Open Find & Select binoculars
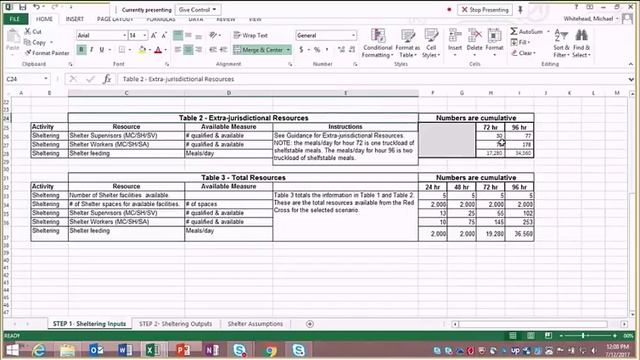This screenshot has width=640, height=360. coord(581,43)
